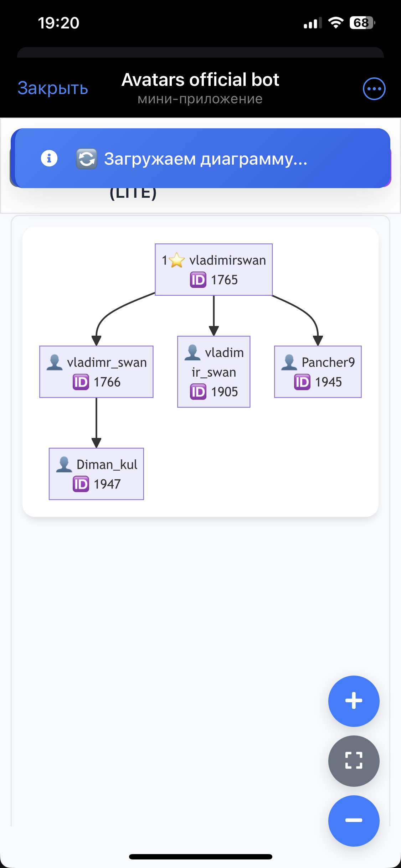This screenshot has width=401, height=868.
Task: Tap the zoom in plus button
Action: (x=354, y=701)
